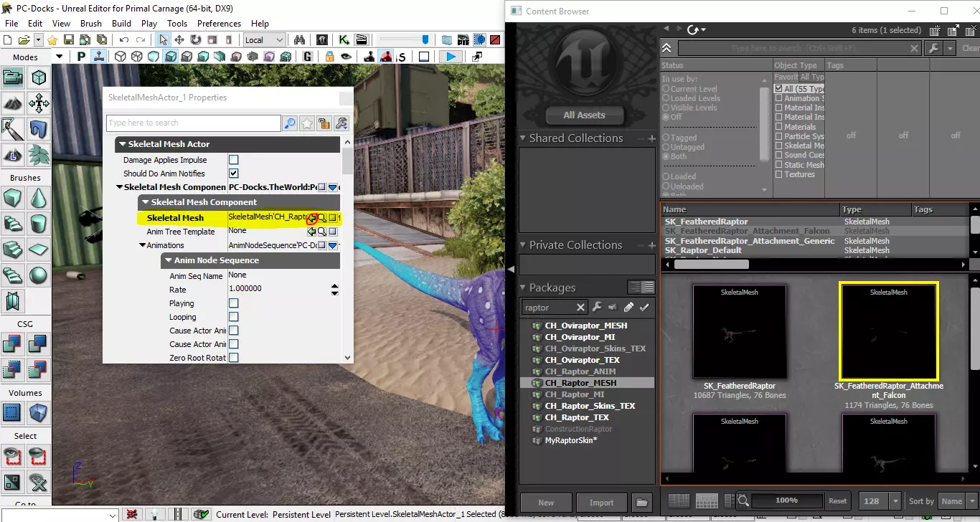Open the wrench settings icon beside search field
Viewport: 980px width, 522px height.
coord(933,48)
